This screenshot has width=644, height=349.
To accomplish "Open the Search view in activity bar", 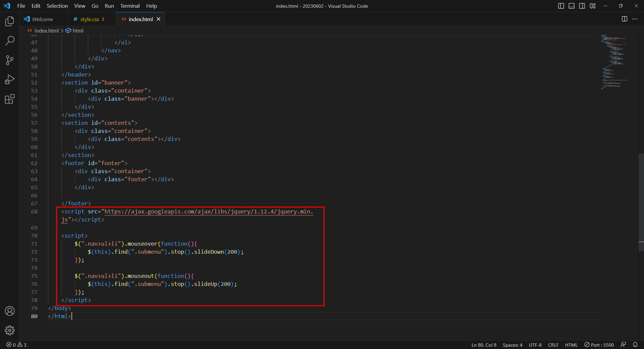I will (10, 41).
